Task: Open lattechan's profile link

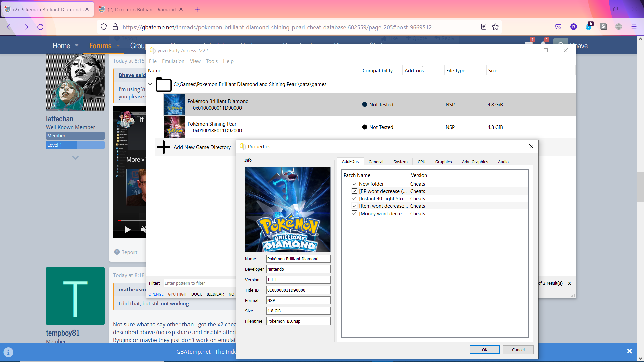Action: pos(60,119)
